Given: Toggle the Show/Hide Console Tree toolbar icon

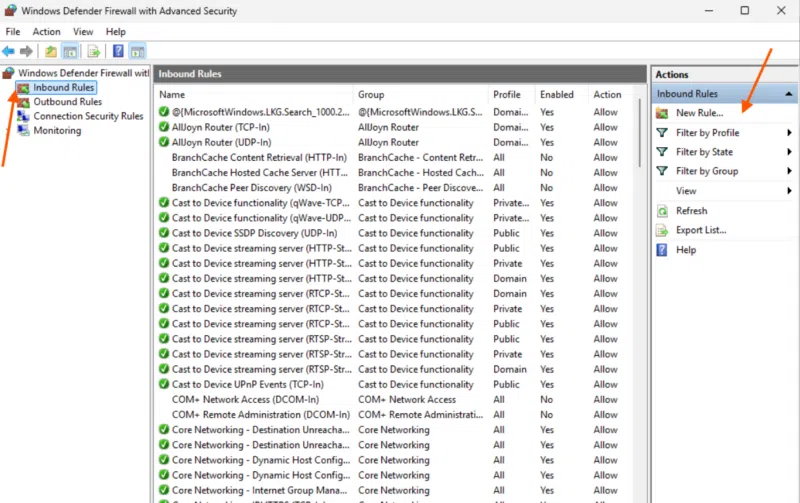Looking at the screenshot, I should pos(71,51).
